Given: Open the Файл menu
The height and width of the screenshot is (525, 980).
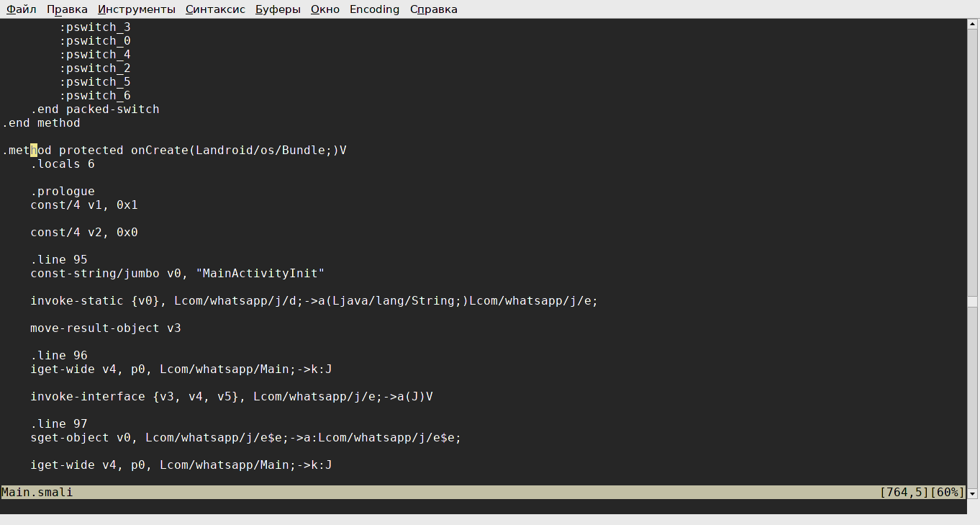Looking at the screenshot, I should (x=21, y=9).
